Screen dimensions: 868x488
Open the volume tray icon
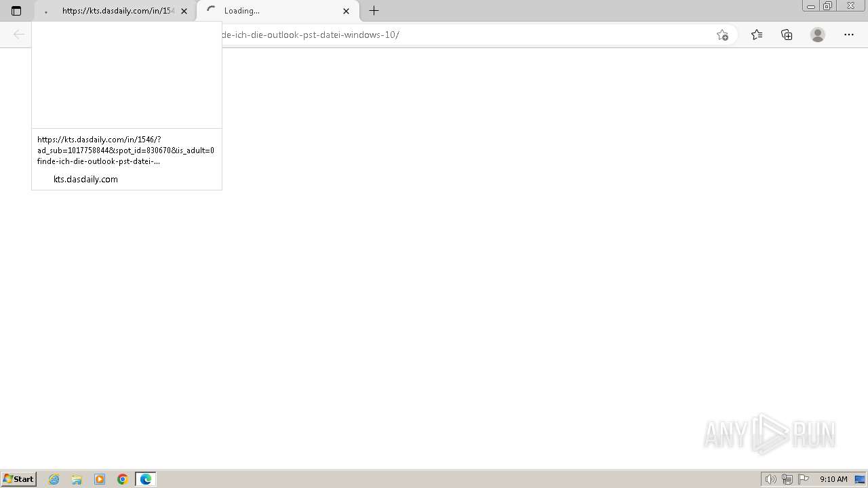770,479
